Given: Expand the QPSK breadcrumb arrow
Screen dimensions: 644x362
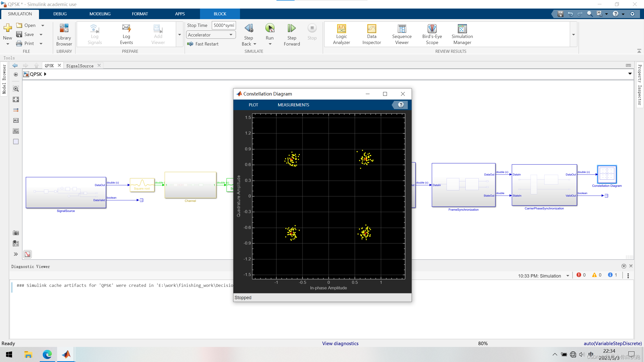Looking at the screenshot, I should 45,74.
